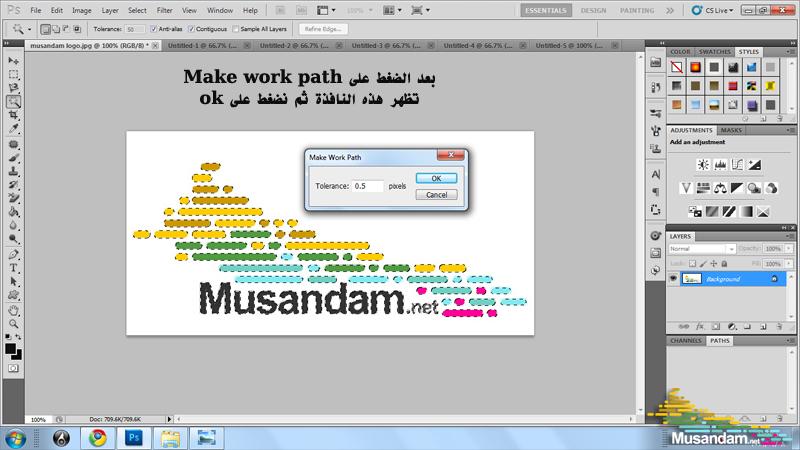Add a Brightness/Contrast adjustment

[703, 165]
